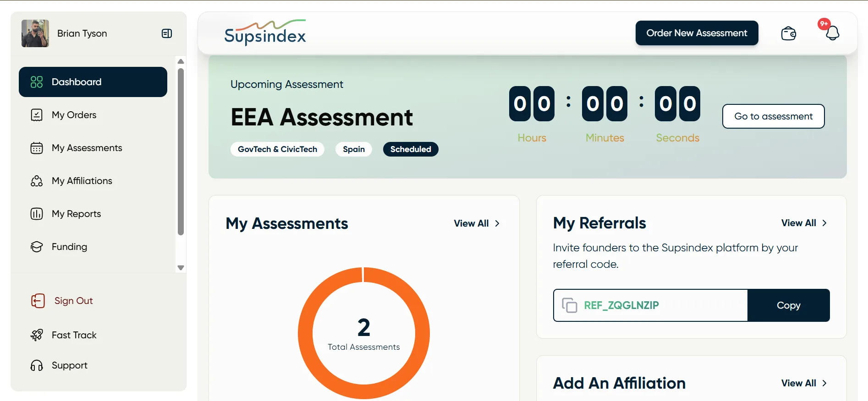Click sidebar scrollbar up arrow
This screenshot has height=401, width=868.
(x=181, y=61)
